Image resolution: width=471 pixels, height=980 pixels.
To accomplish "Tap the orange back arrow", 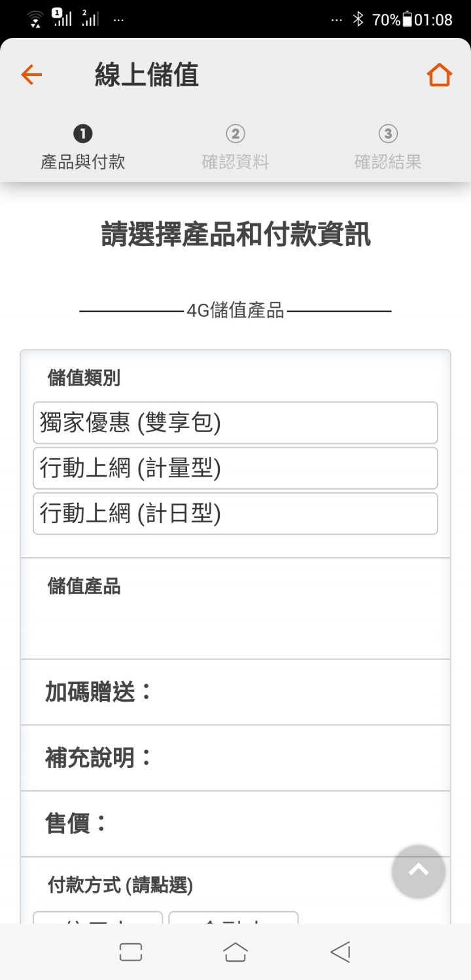I will coord(31,75).
